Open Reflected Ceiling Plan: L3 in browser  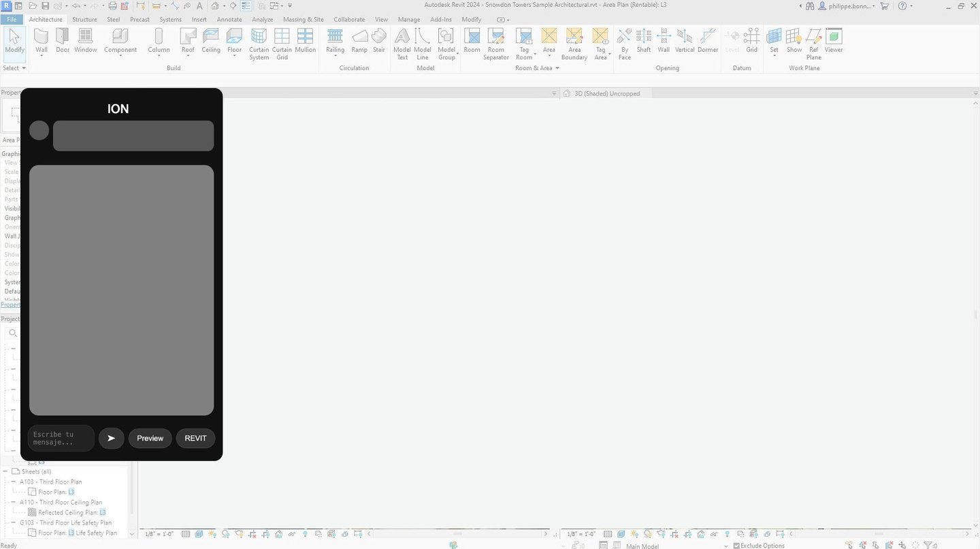pos(71,512)
